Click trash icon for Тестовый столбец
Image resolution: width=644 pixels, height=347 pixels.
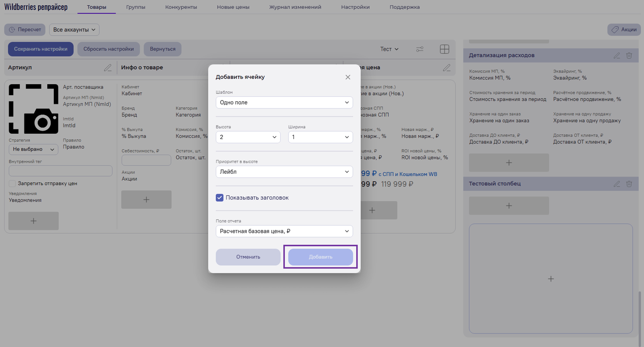629,184
